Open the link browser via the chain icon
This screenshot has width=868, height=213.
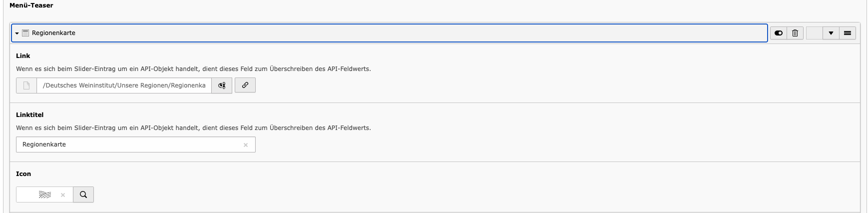(245, 85)
